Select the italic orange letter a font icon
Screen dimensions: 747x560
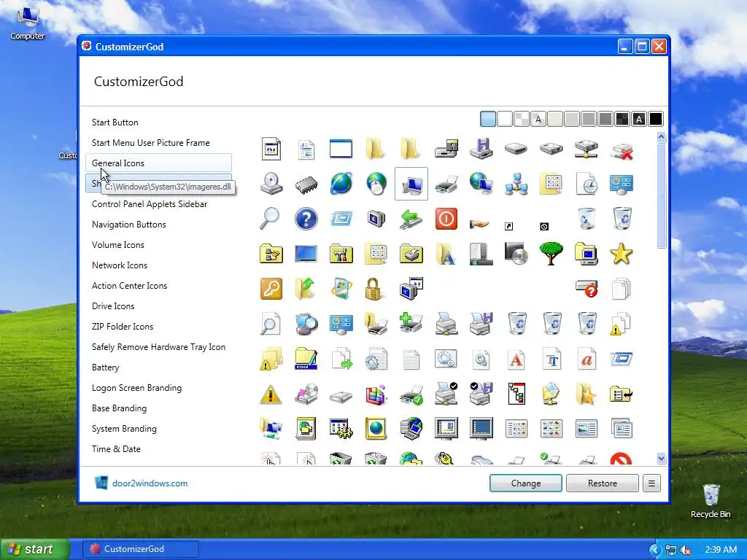point(587,359)
